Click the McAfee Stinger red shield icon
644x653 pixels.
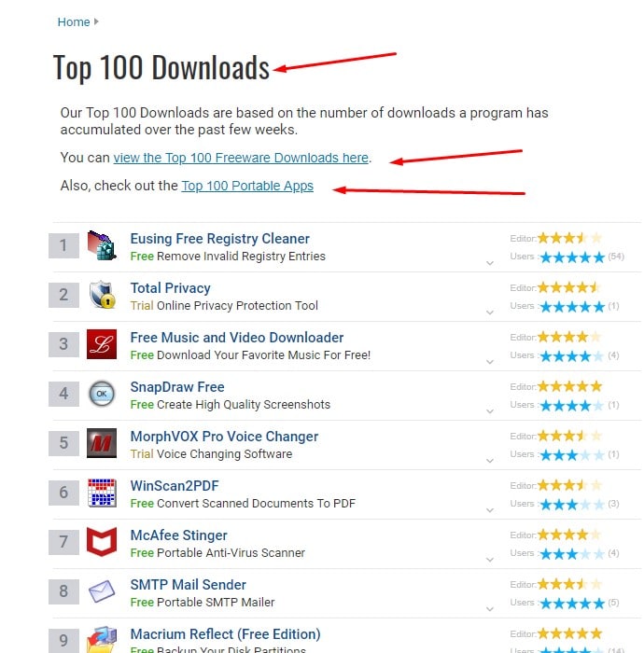coord(101,543)
